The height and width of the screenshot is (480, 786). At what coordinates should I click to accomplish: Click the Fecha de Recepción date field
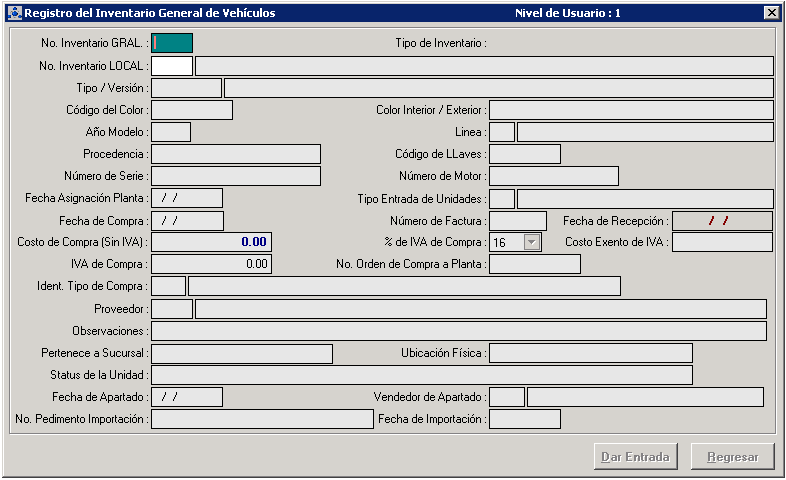722,220
